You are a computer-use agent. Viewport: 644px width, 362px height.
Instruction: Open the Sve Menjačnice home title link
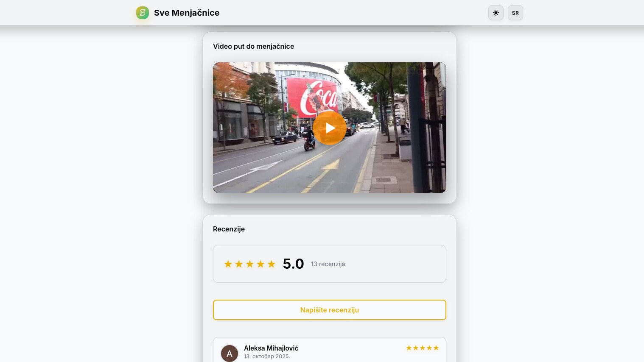(187, 13)
